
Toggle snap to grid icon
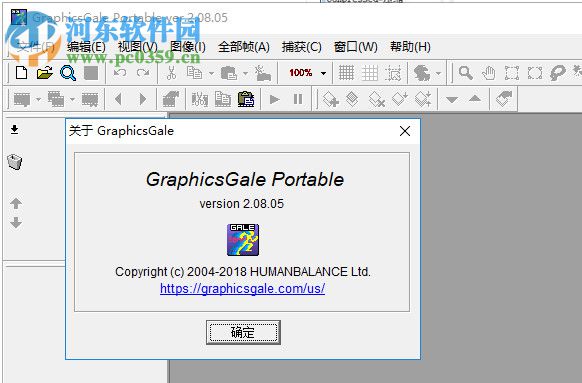point(393,73)
